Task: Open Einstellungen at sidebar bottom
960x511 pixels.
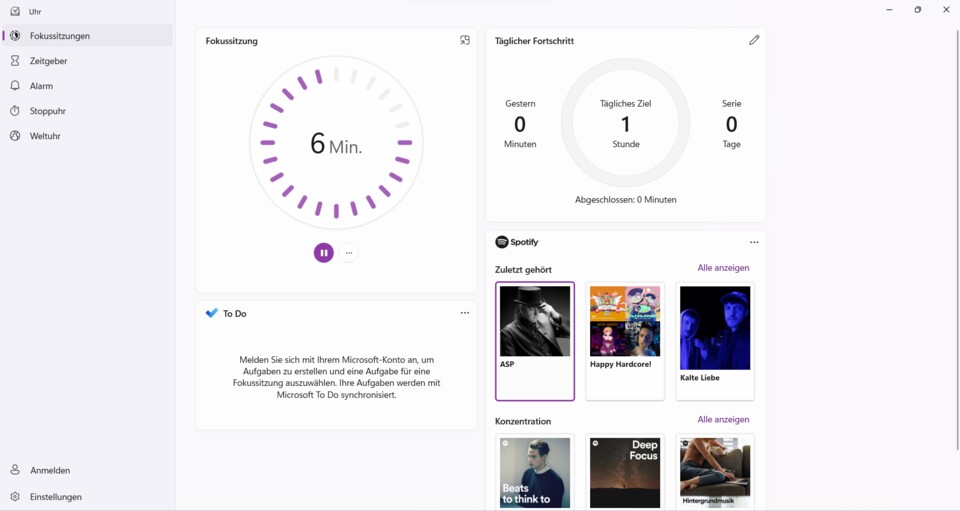Action: [55, 497]
